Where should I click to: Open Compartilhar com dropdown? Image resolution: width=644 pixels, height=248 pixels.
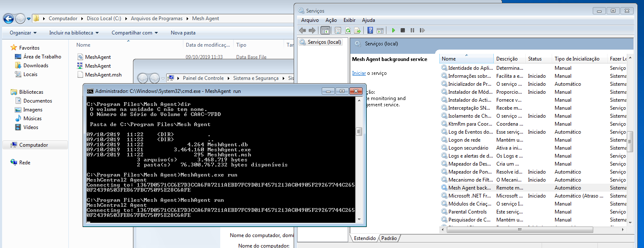(135, 33)
